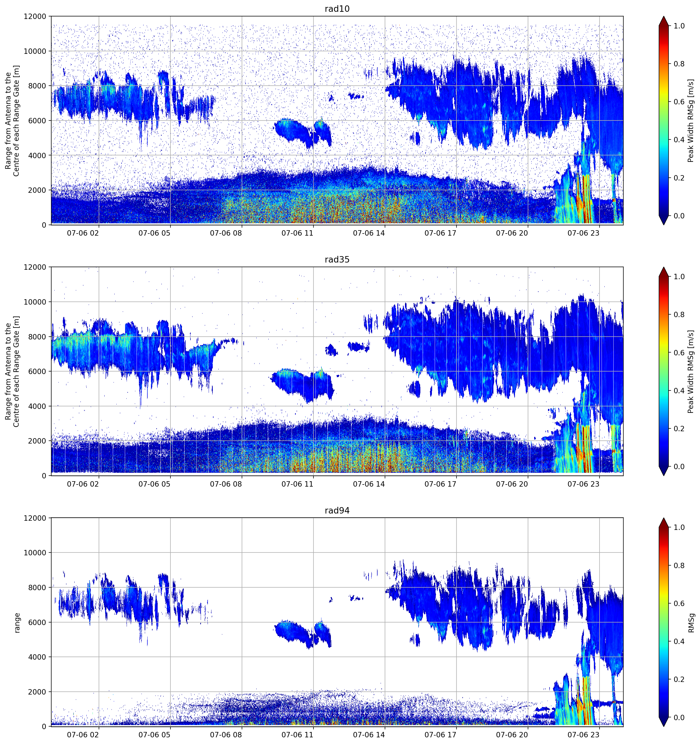This screenshot has width=700, height=744.
Task: Select the rad94 panel colorbar
Action: pyautogui.click(x=663, y=622)
